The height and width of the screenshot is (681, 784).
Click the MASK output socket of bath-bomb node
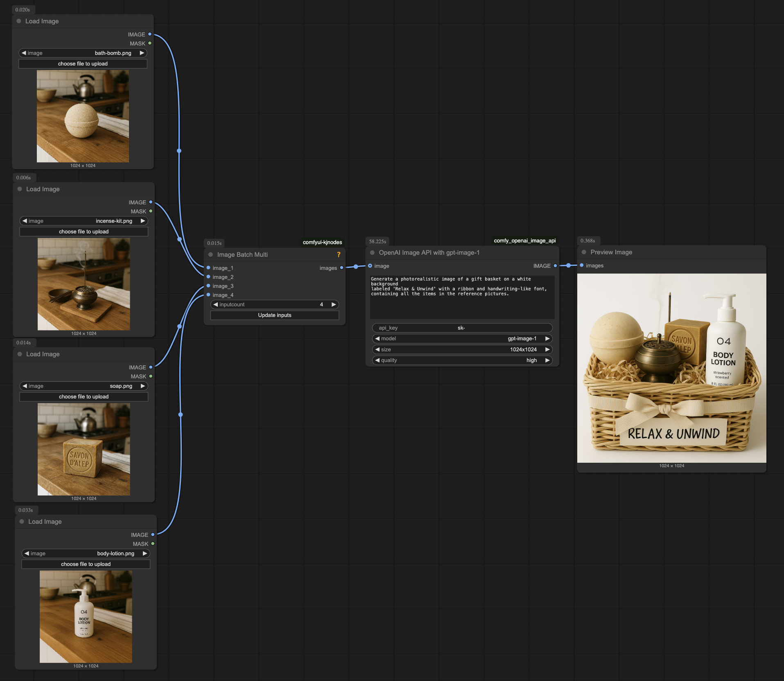pyautogui.click(x=150, y=43)
